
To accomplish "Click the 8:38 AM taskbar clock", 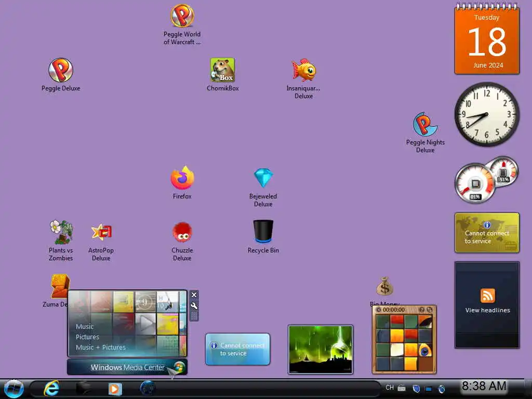I will click(484, 386).
